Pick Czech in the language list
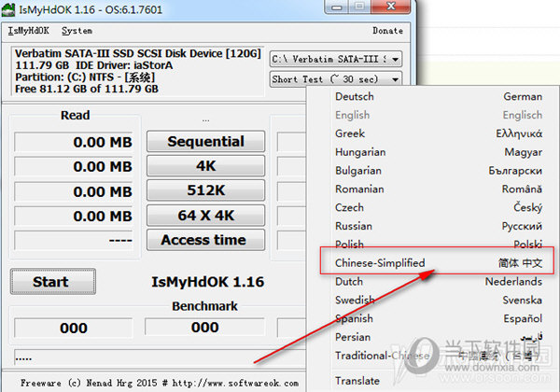 tap(439, 207)
